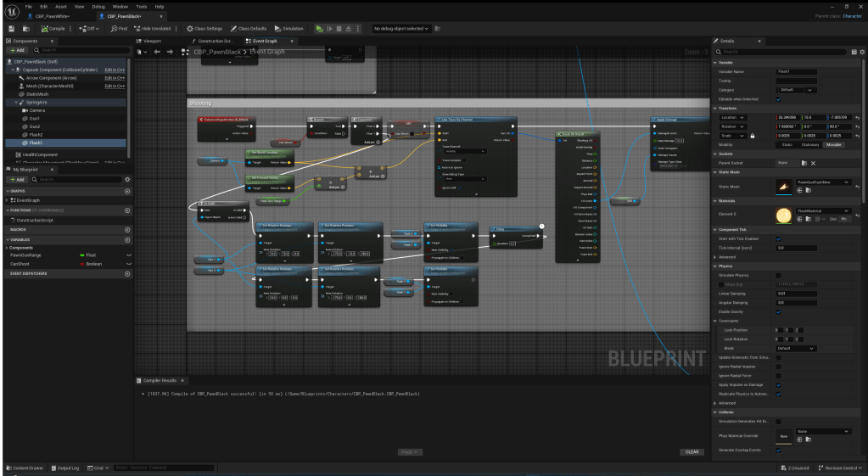Open the debug object selection dropdown
This screenshot has width=868, height=476.
click(x=400, y=28)
